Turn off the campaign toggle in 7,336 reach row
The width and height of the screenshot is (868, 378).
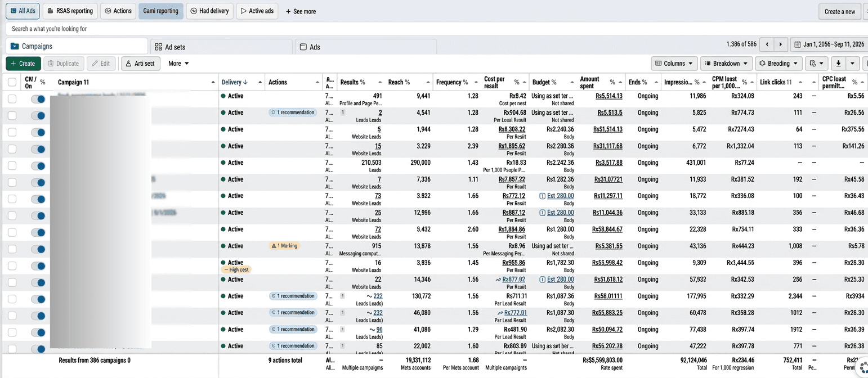coord(38,182)
